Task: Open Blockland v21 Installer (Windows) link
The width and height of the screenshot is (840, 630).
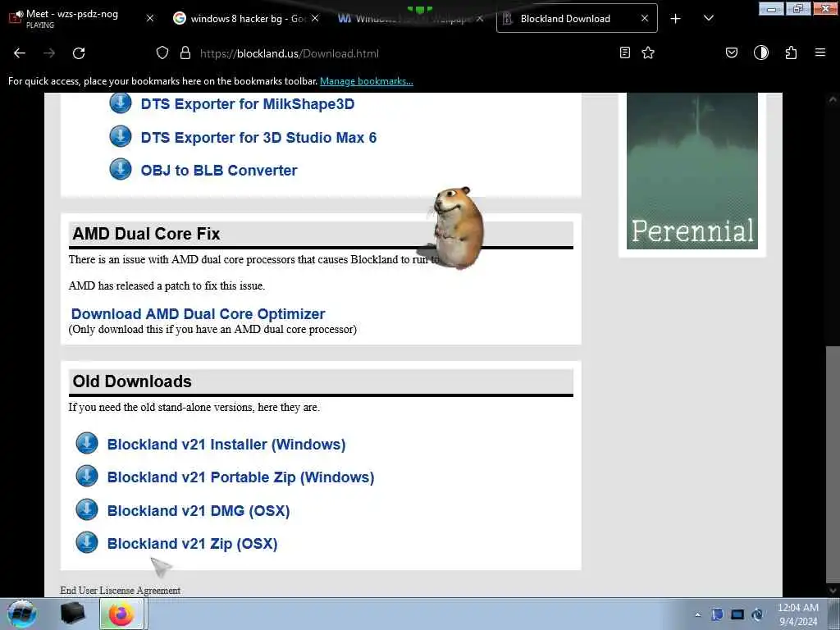Action: click(226, 445)
